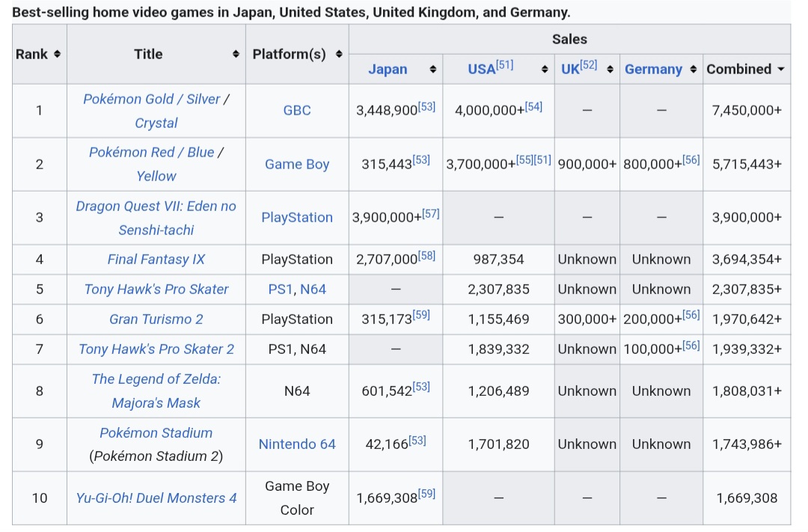Select USA sales value 1,839,332
Screen dimensions: 808x532
(x=498, y=349)
